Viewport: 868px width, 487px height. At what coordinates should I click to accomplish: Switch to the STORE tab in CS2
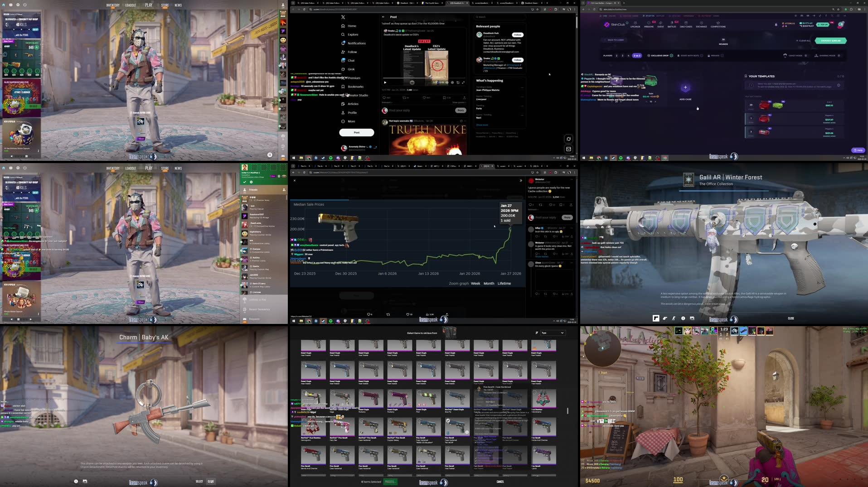pos(165,5)
